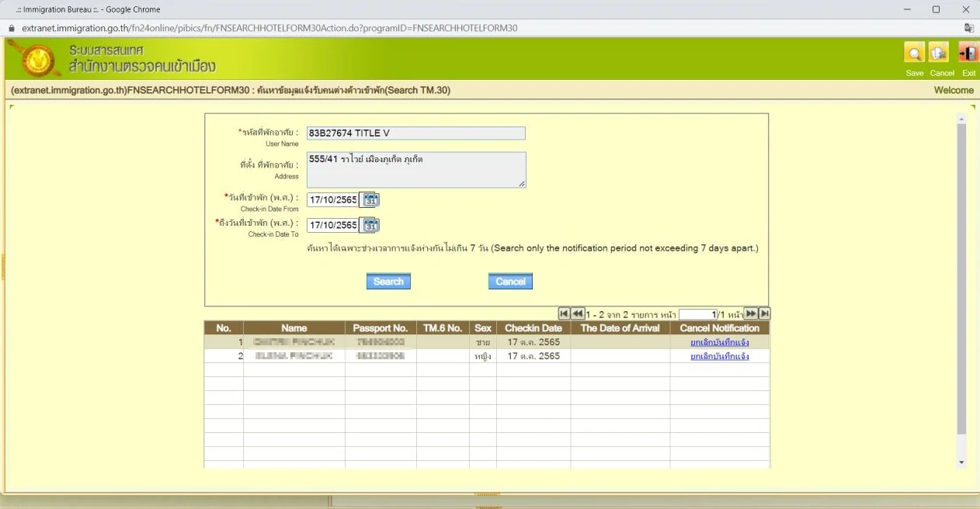This screenshot has width=980, height=509.
Task: Click the Chrome translate icon in address bar
Action: 968,28
